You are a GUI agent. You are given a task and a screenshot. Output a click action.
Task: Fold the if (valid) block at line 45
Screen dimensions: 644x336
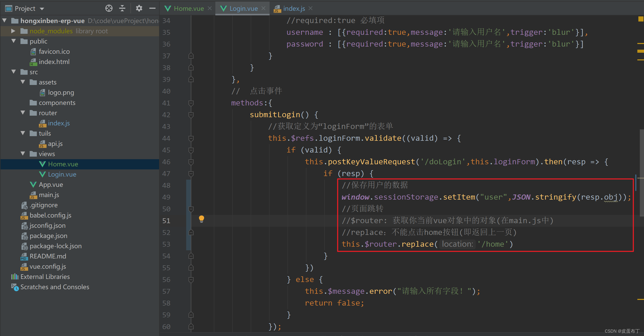tap(191, 150)
